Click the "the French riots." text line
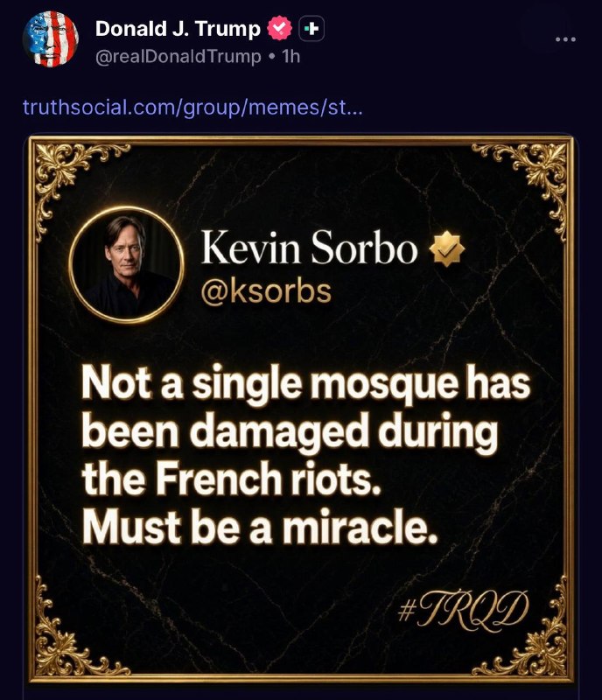 pyautogui.click(x=231, y=478)
